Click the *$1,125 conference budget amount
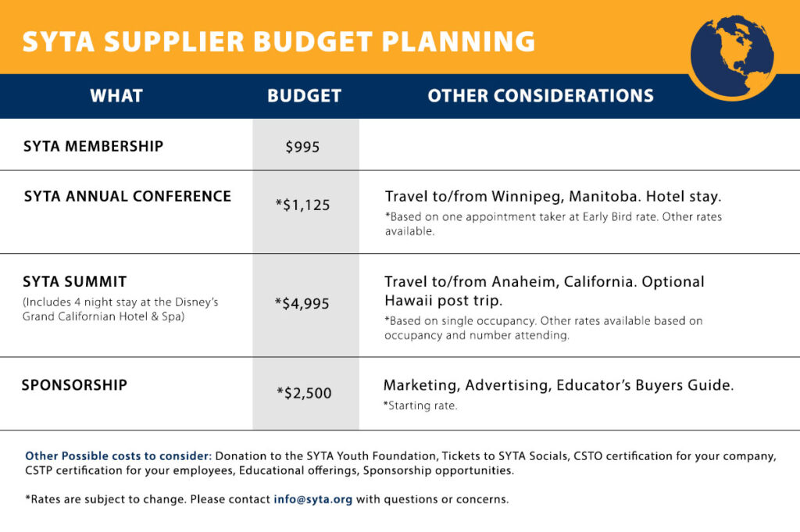 click(x=302, y=205)
